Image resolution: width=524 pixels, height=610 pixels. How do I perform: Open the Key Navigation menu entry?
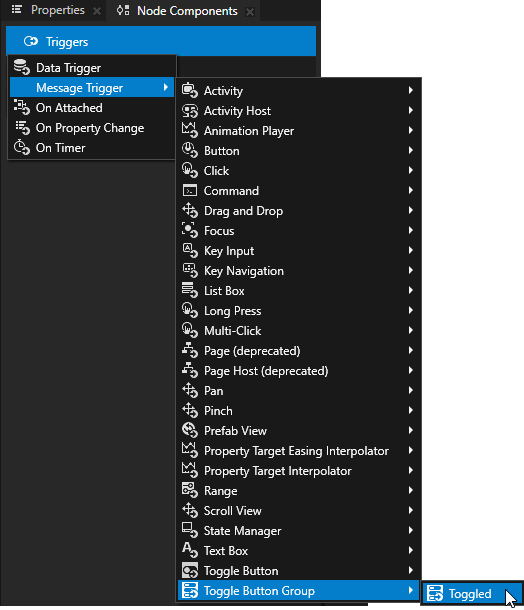click(298, 270)
